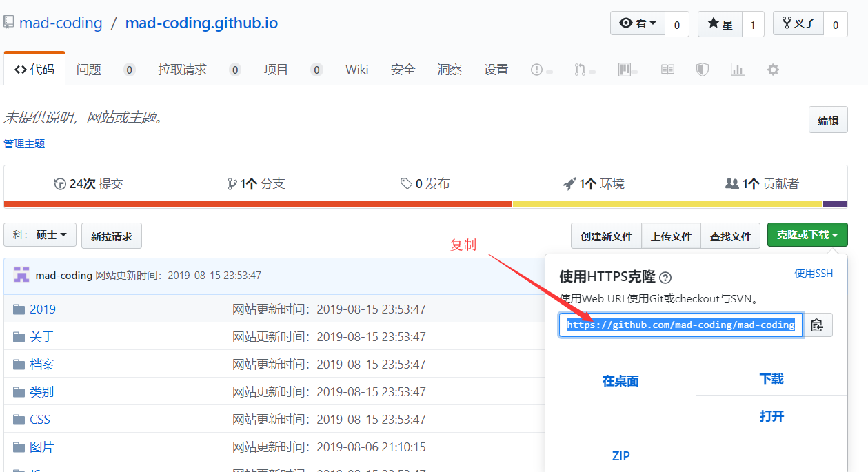This screenshot has width=868, height=472.
Task: Open the Wiki text tab
Action: click(357, 70)
